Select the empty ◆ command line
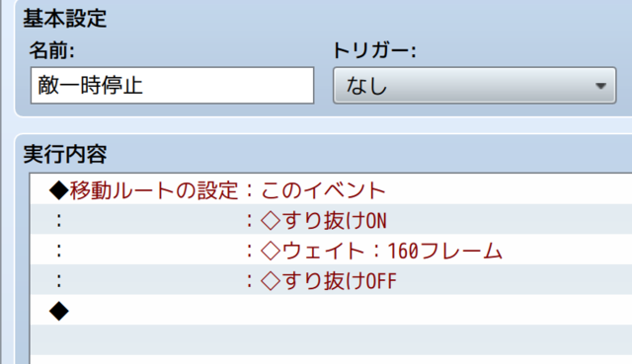This screenshot has height=364, width=632. click(331, 310)
